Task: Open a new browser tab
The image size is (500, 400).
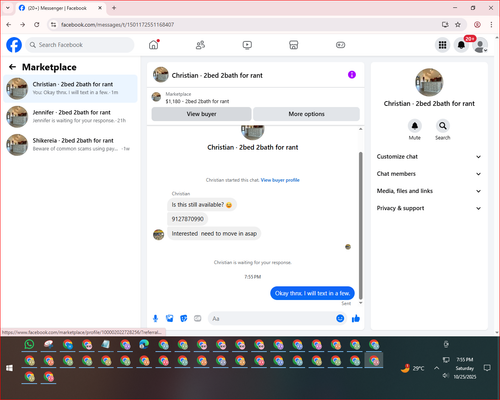Action: [114, 8]
